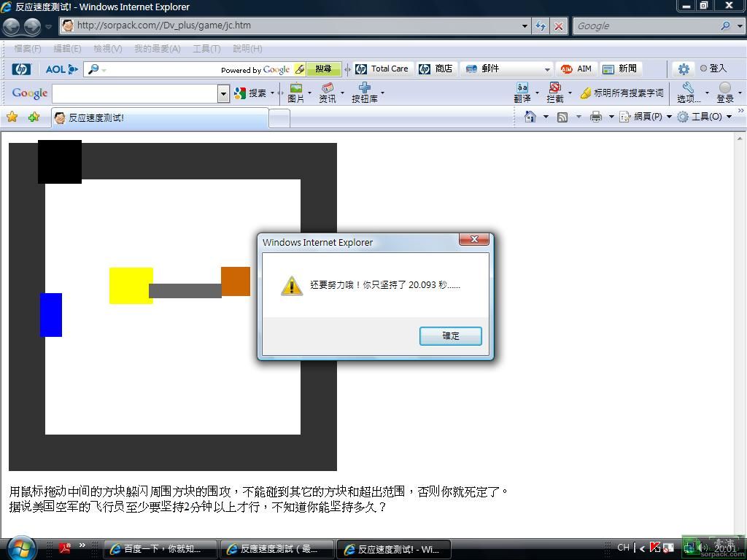Click the Print icon in command bar
Screen dimensions: 747x560
click(596, 117)
